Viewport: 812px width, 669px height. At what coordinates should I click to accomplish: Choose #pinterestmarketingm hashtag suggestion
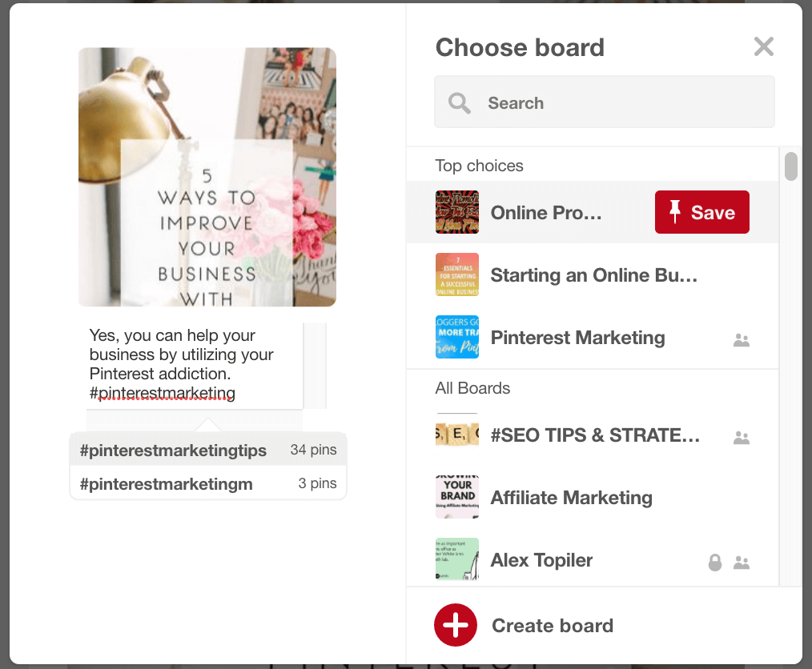tap(166, 483)
